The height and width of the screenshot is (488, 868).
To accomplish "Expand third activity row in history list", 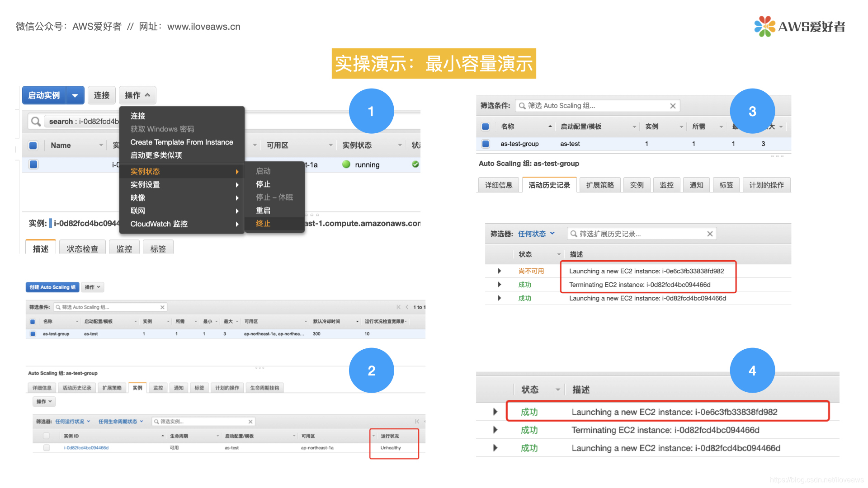I will point(498,300).
